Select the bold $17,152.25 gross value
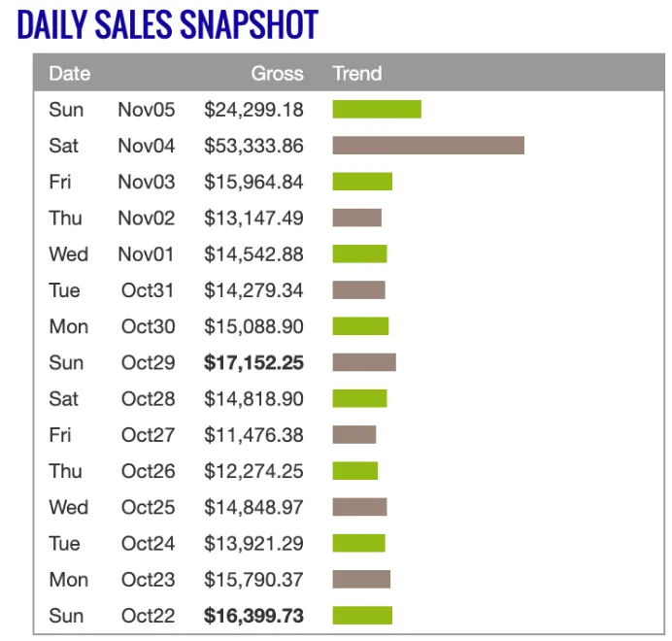 [x=253, y=362]
